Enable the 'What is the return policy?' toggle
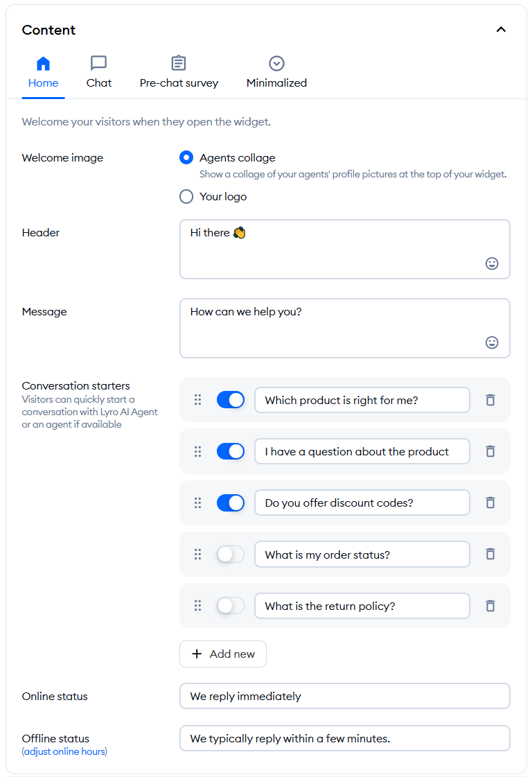 point(231,606)
